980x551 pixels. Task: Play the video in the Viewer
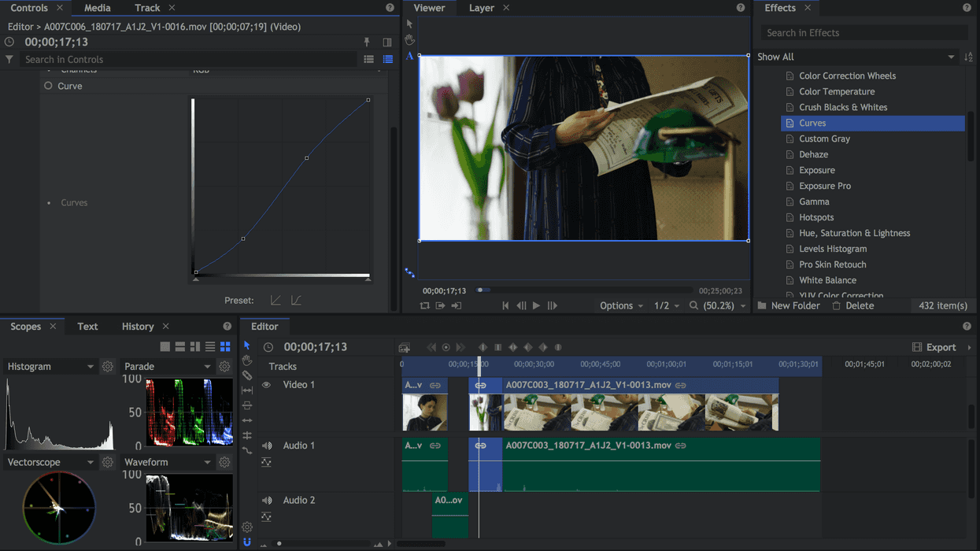[536, 305]
